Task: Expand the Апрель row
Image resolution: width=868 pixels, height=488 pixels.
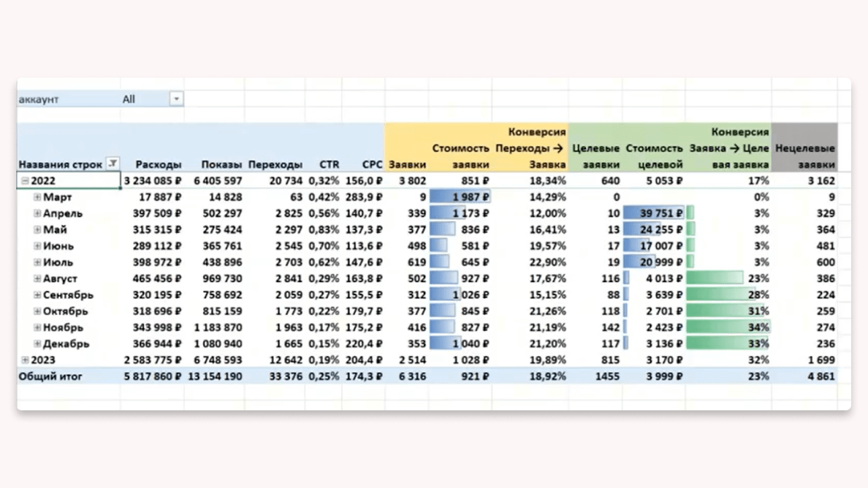Action: tap(37, 213)
